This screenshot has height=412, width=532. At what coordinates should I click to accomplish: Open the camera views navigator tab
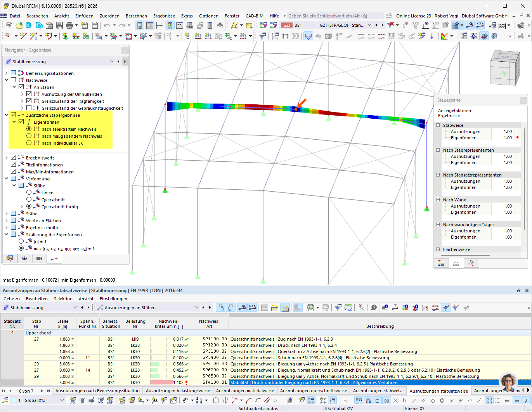(39, 258)
